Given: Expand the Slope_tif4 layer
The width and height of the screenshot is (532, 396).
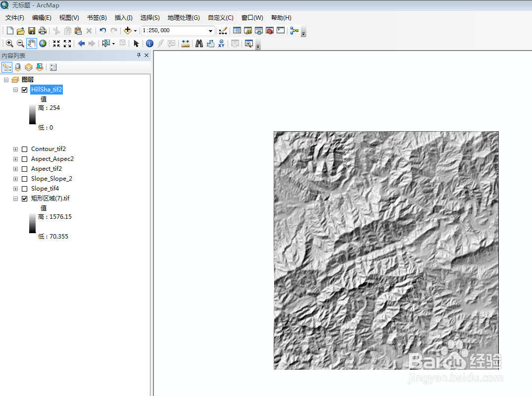Looking at the screenshot, I should tap(16, 189).
